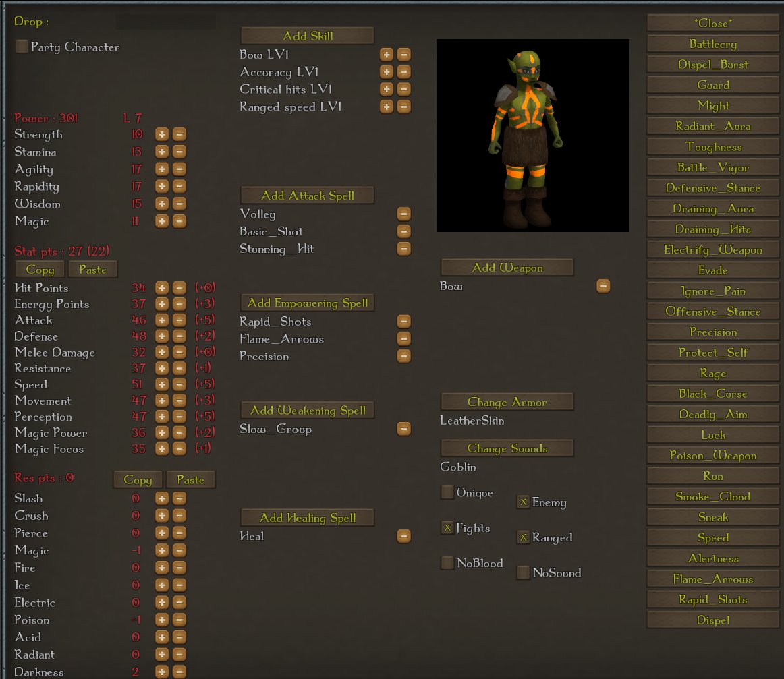Increase Fire resistance plus icon

(161, 568)
